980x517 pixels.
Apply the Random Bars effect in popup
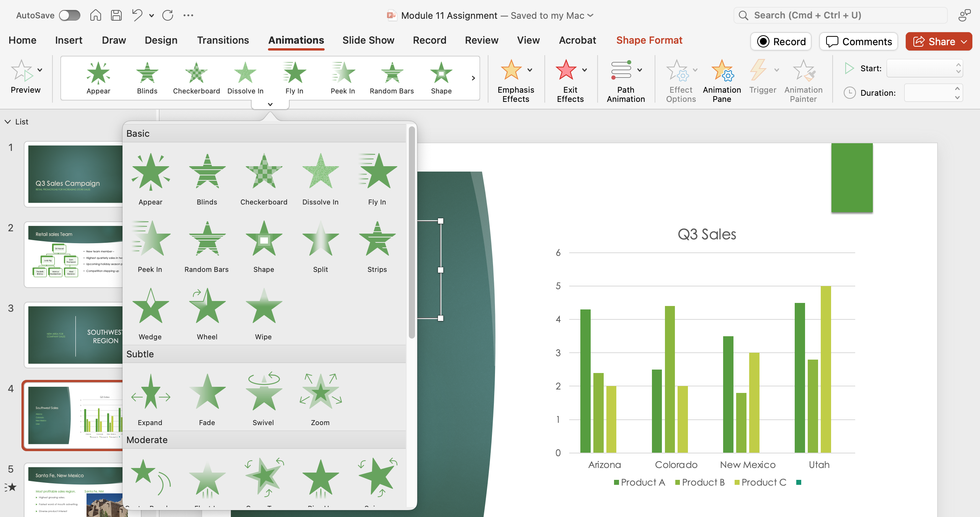pyautogui.click(x=207, y=247)
